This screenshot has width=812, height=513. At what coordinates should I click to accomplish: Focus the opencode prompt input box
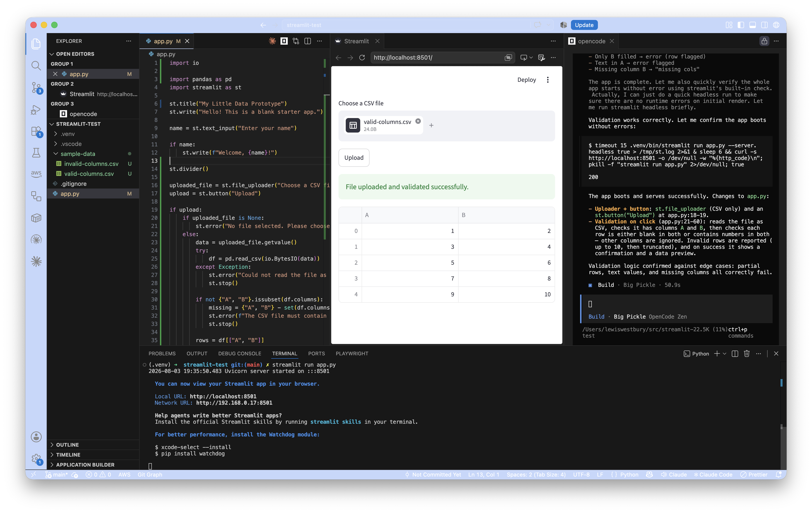point(677,304)
